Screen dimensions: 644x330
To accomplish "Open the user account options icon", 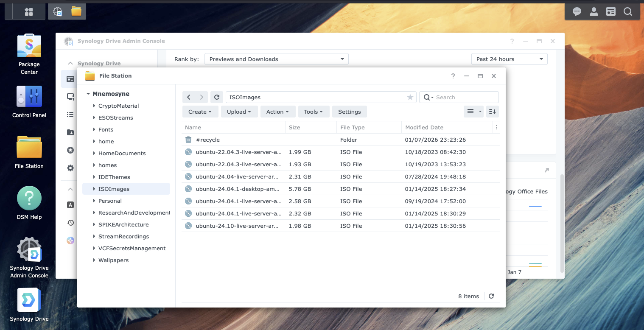I will (x=594, y=12).
